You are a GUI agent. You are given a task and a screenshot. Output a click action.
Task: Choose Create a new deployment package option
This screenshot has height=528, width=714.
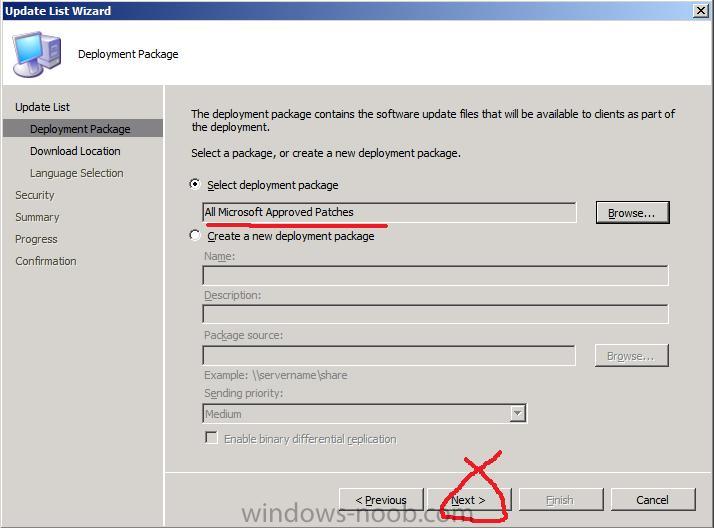(x=195, y=235)
